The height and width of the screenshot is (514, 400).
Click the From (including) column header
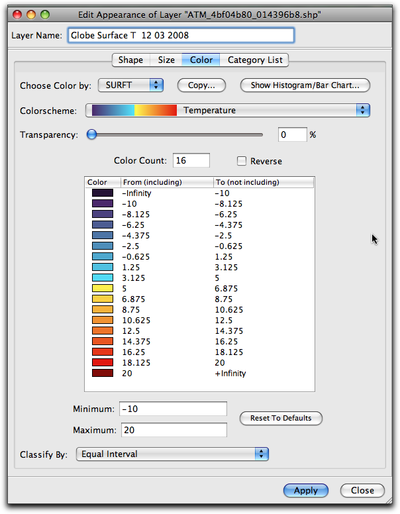pos(167,182)
